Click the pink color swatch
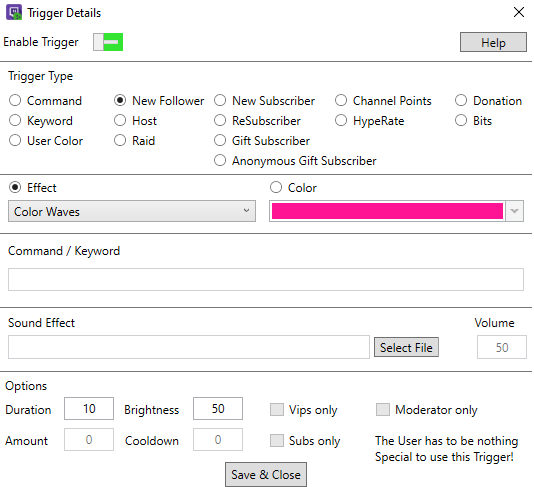The image size is (534, 487). click(x=387, y=211)
